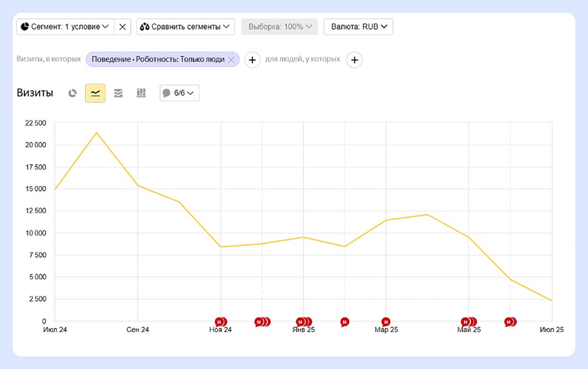Open the annotation marker at Мар 25
The image size is (588, 369).
pyautogui.click(x=386, y=322)
